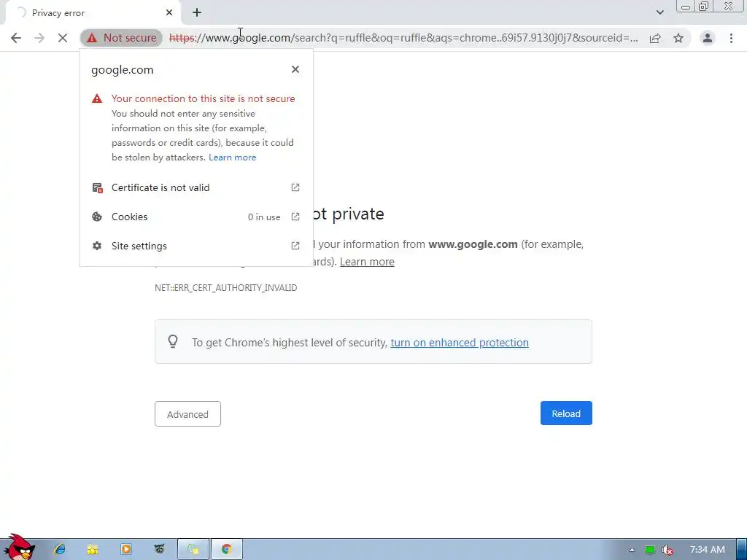This screenshot has height=560, width=747.
Task: Click the raccoon app taskbar icon
Action: (x=159, y=550)
